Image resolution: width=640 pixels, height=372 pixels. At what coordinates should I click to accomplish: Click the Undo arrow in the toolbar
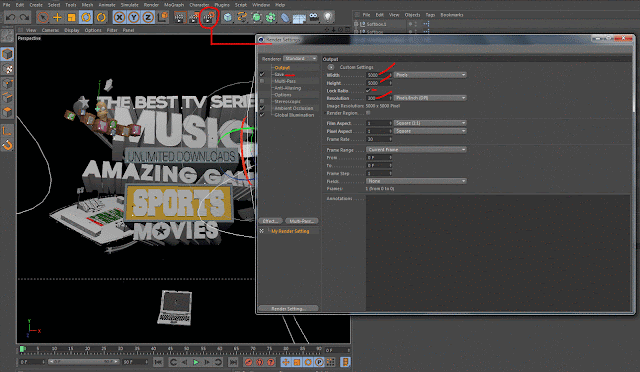[11, 18]
